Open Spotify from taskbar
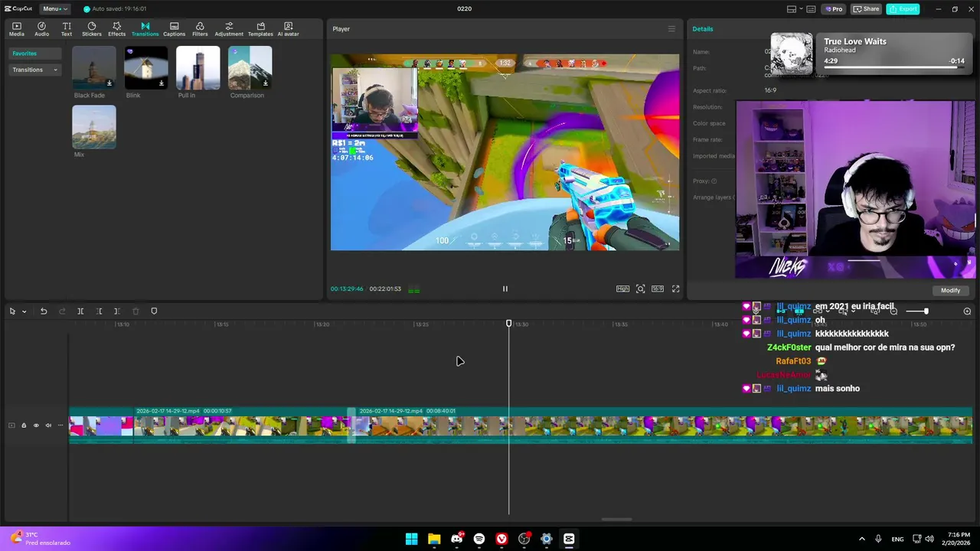Viewport: 980px width, 551px height. click(479, 539)
